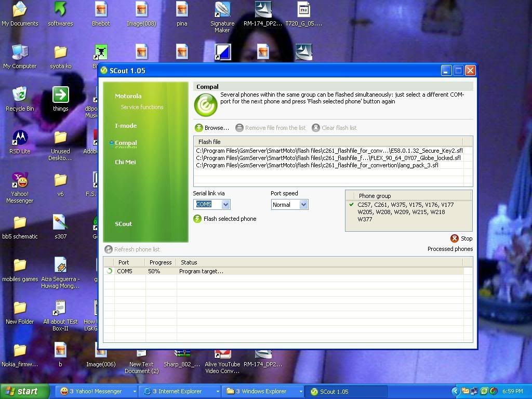The height and width of the screenshot is (399, 532).
Task: Select the things desktop shortcut
Action: (x=60, y=99)
